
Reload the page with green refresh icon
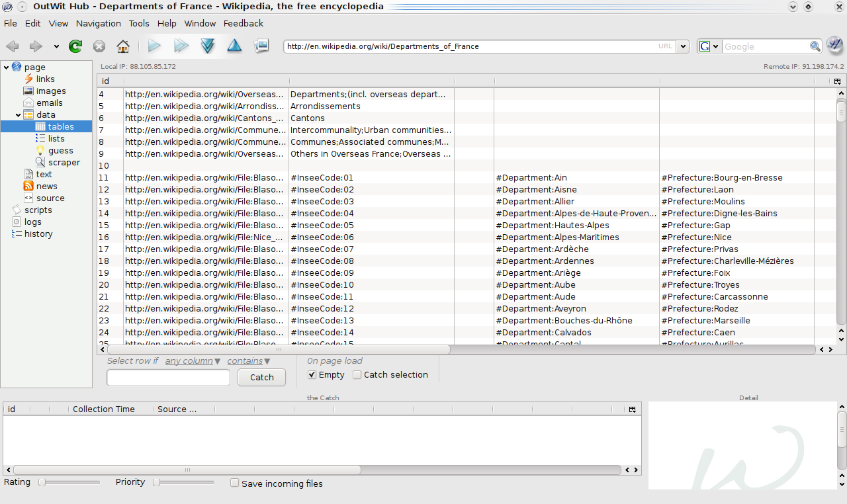tap(75, 46)
